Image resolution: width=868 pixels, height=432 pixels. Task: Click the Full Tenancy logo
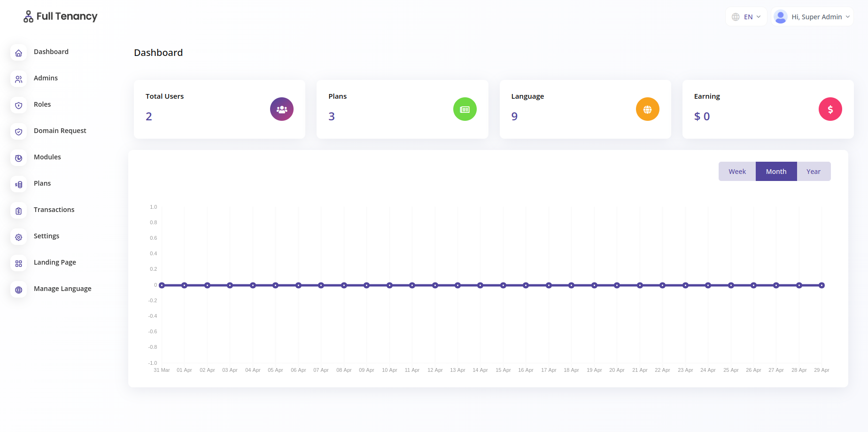pos(60,16)
